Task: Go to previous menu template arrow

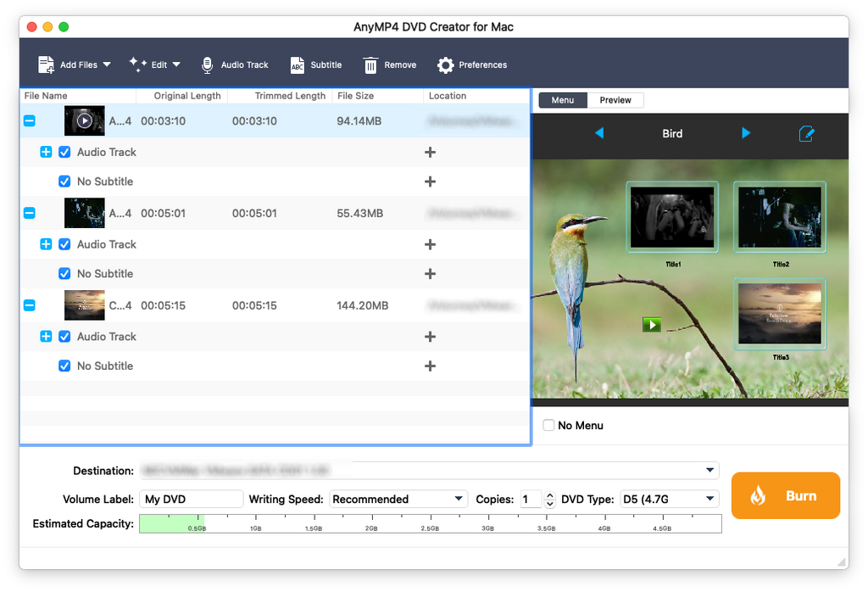Action: [599, 133]
